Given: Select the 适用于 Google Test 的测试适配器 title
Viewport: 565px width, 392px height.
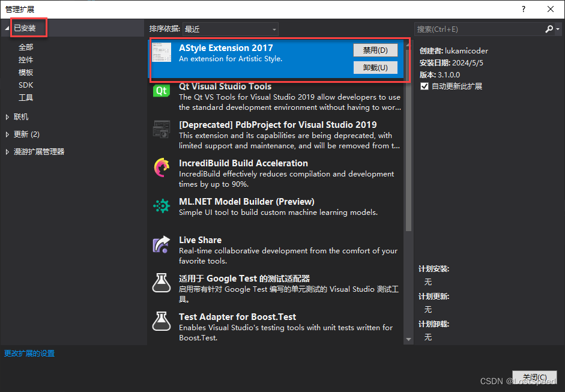Looking at the screenshot, I should [244, 279].
